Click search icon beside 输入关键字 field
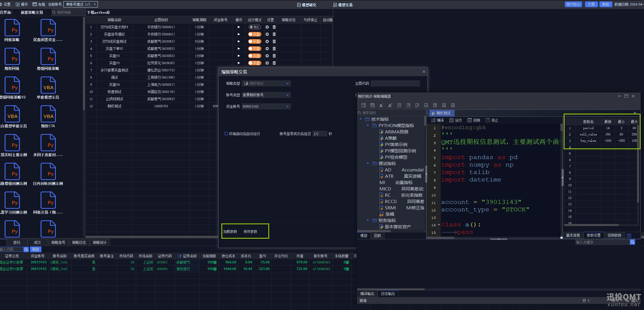Screen dimensions: 644x310 [632, 242]
